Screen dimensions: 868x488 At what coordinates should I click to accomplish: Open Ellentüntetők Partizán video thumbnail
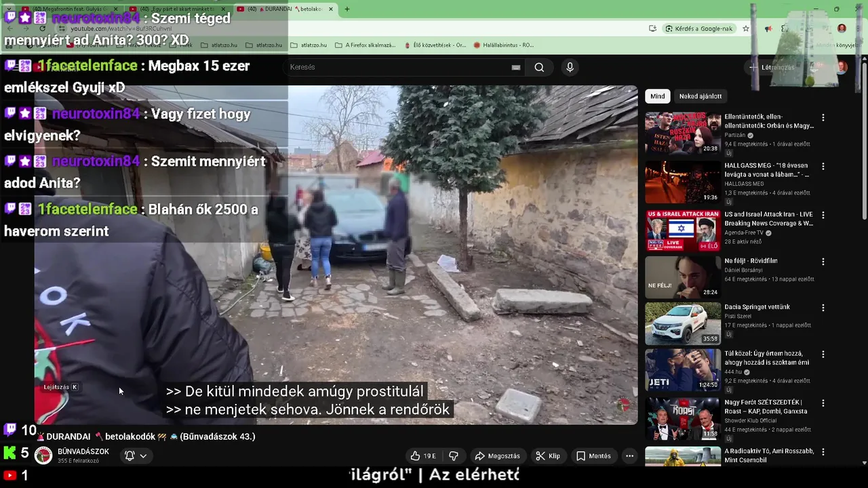(x=683, y=133)
